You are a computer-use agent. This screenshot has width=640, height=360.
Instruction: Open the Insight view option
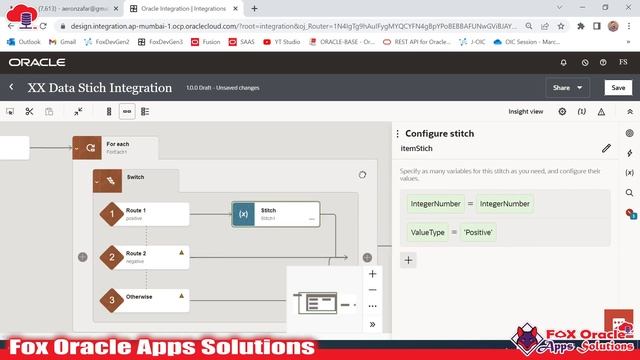click(526, 111)
